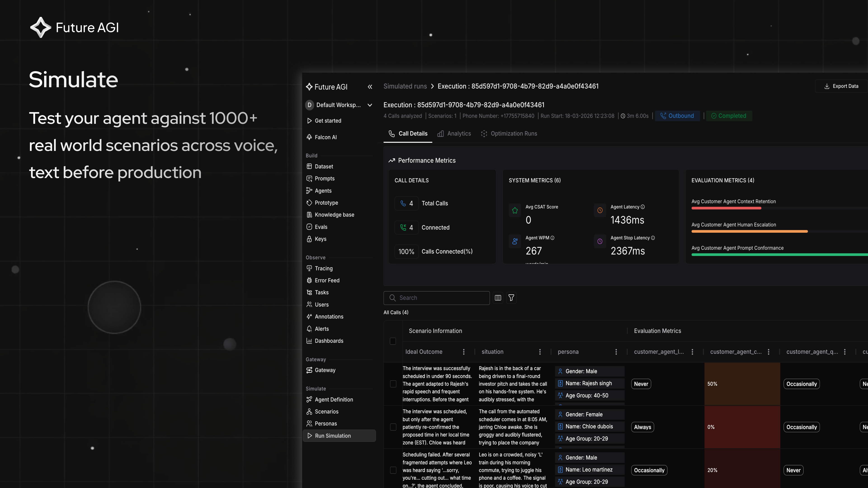
Task: Click the Never tag in Rajesh's row
Action: (x=641, y=384)
